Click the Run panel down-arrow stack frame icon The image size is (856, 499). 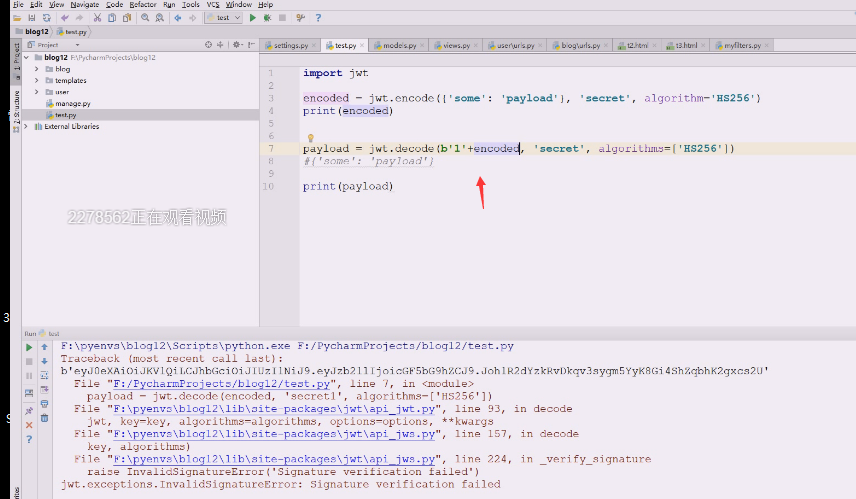pyautogui.click(x=44, y=361)
